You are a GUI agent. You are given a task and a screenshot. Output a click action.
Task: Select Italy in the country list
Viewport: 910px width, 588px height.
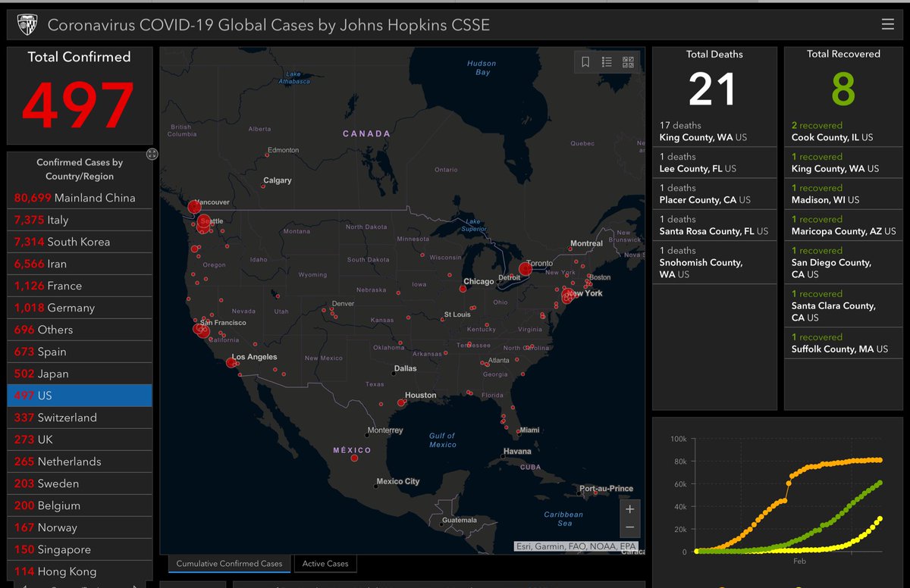(80, 220)
